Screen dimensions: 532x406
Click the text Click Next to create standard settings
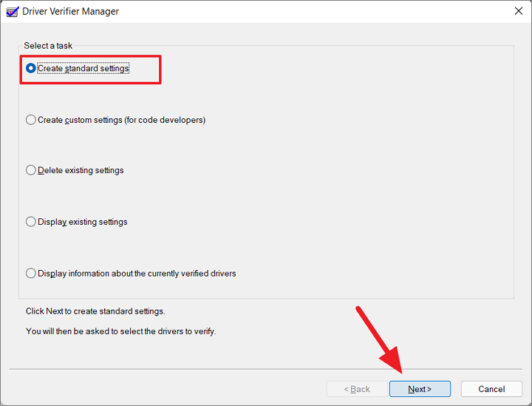point(95,311)
